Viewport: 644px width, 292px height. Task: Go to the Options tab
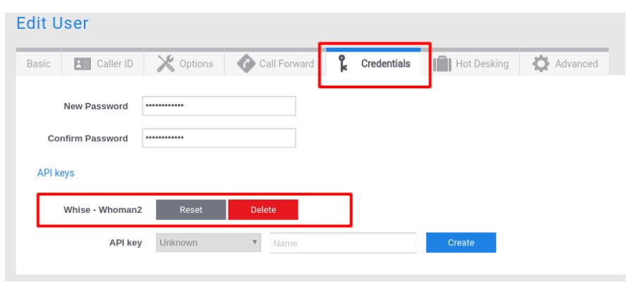195,64
